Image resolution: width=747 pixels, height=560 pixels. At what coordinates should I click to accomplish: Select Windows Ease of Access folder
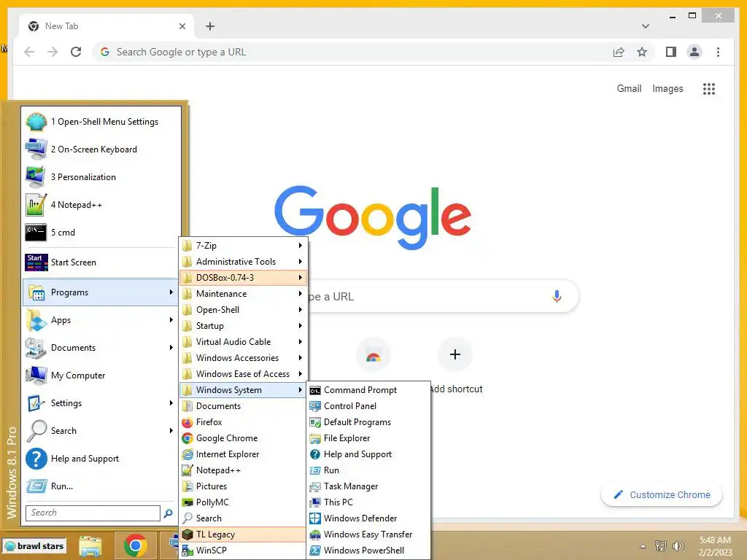243,374
